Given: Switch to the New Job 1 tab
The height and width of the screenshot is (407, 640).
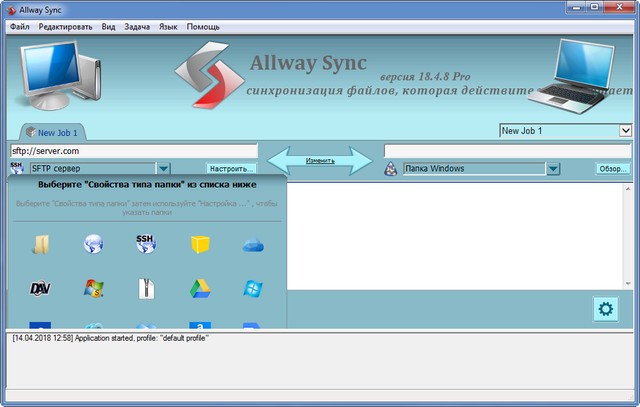Looking at the screenshot, I should 52,132.
